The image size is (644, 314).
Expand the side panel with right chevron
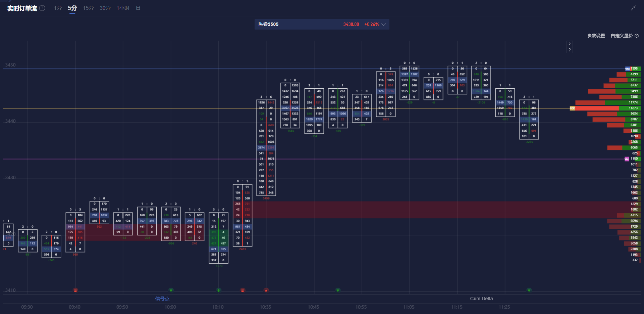570,44
